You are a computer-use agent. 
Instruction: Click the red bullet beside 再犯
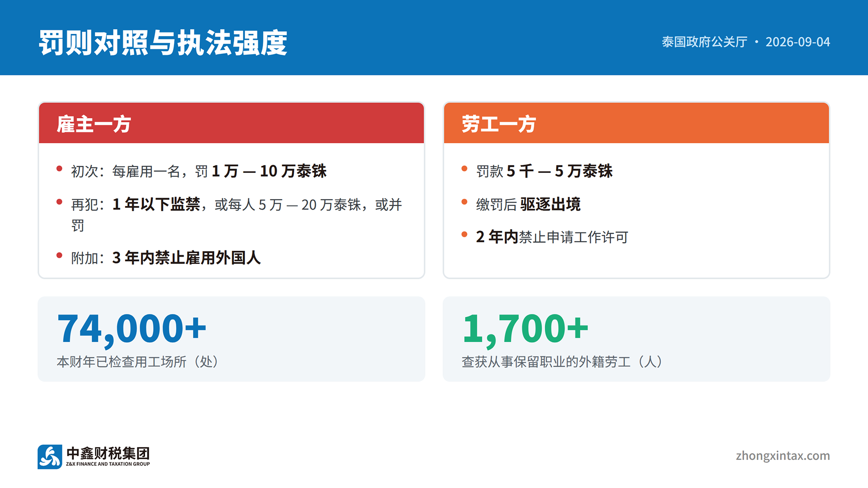click(59, 202)
